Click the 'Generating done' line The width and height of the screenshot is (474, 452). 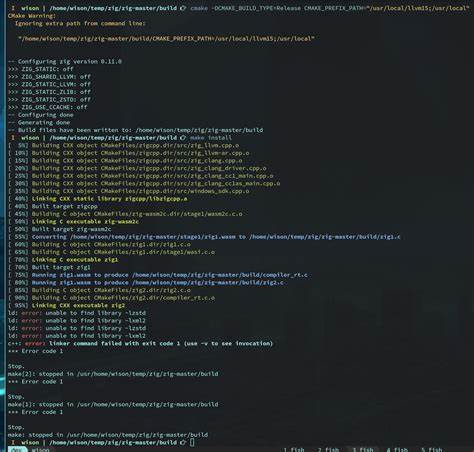click(39, 122)
